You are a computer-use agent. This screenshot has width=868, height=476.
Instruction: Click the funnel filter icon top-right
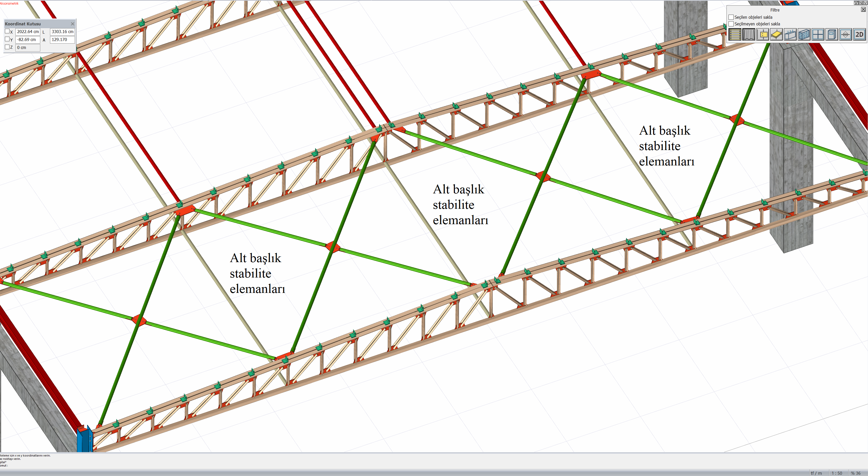(856, 3)
